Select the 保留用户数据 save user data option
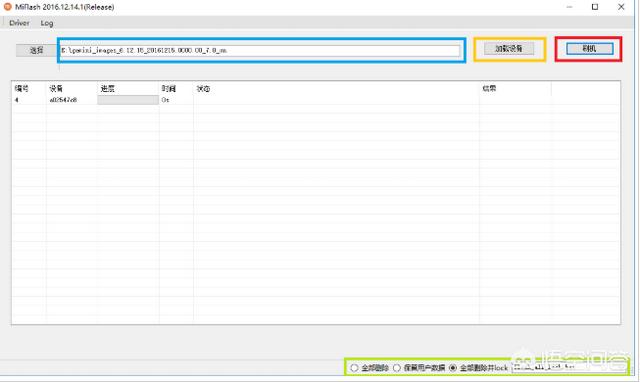Viewport: 640px width, 382px height. coord(419,368)
